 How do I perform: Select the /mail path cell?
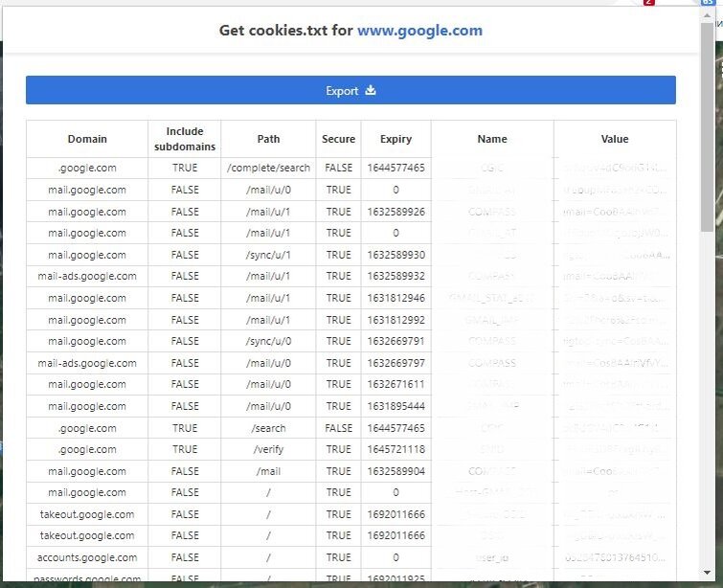click(268, 471)
